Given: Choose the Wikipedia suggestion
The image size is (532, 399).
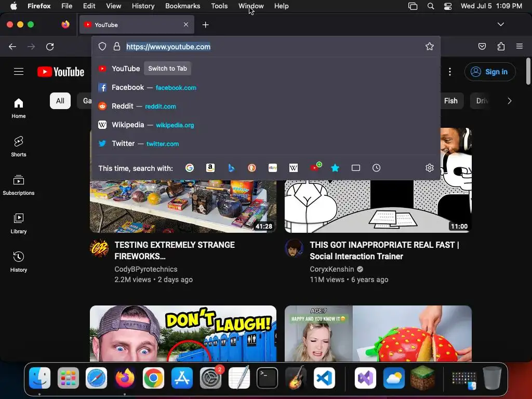Looking at the screenshot, I should click(266, 125).
